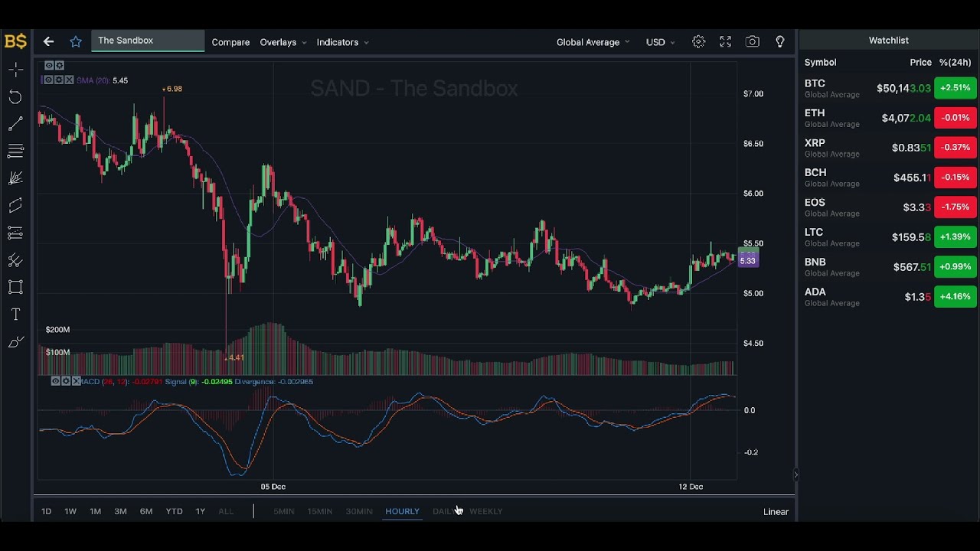
Task: Sort watchlist by %(24h) column
Action: (x=955, y=62)
